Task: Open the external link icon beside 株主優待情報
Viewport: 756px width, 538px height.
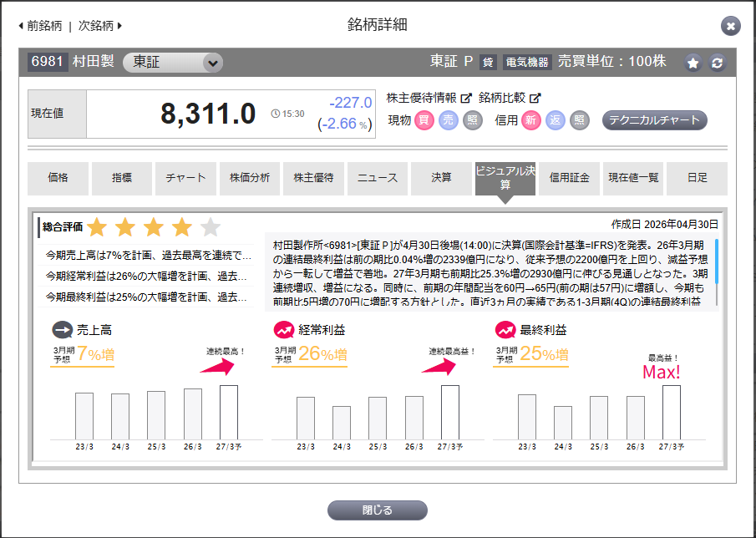Action: 466,98
